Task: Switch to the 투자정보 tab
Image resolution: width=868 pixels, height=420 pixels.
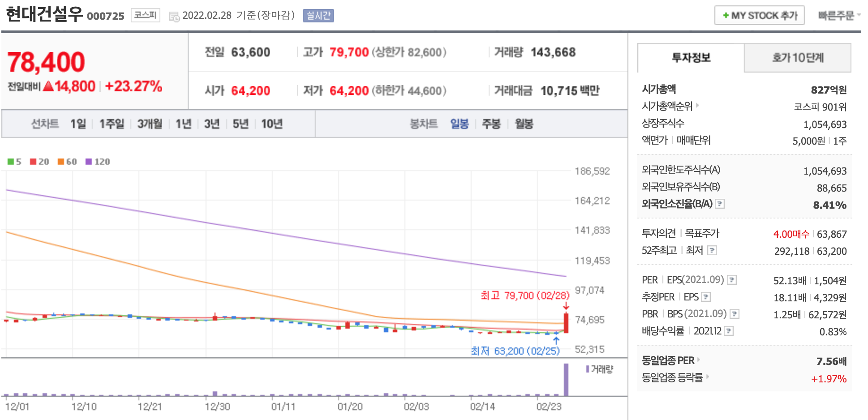Action: [691, 58]
